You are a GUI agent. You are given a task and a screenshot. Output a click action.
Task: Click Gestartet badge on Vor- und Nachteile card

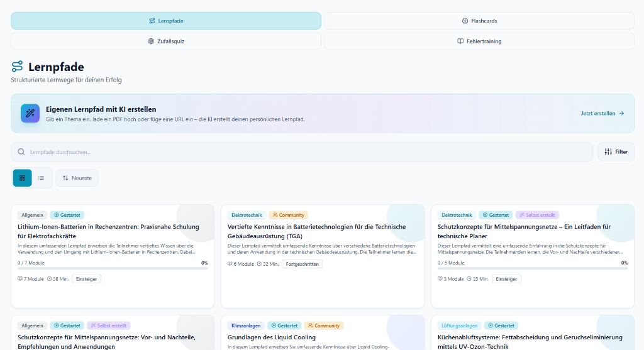coord(67,325)
